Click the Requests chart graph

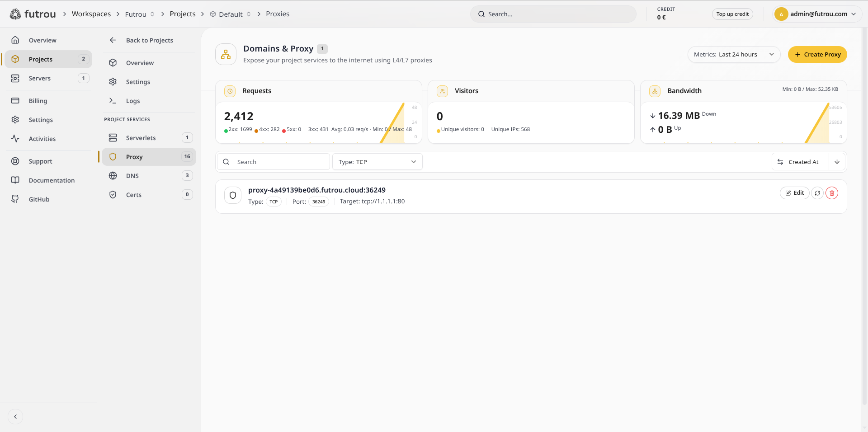pos(319,123)
